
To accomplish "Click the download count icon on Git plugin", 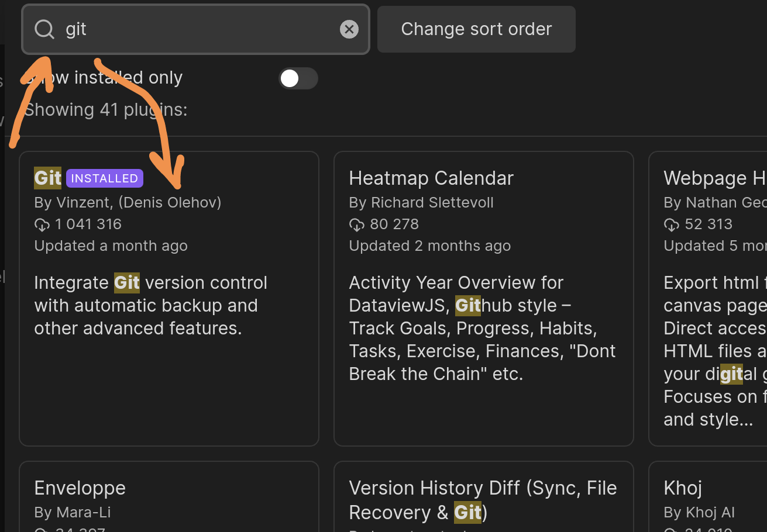I will tap(42, 224).
